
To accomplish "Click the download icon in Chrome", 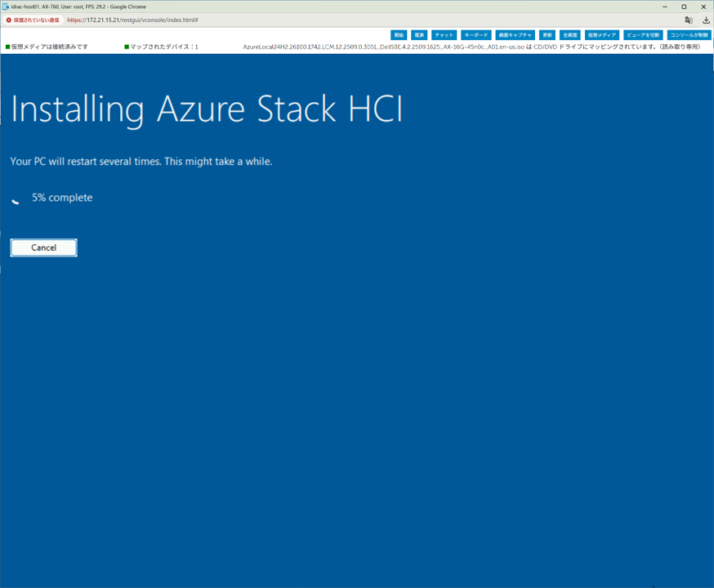I will click(706, 20).
